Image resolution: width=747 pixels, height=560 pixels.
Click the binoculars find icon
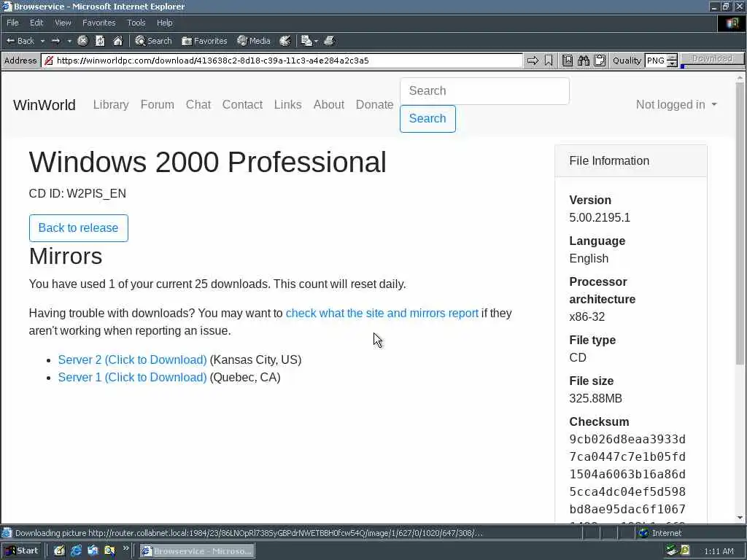tap(584, 61)
